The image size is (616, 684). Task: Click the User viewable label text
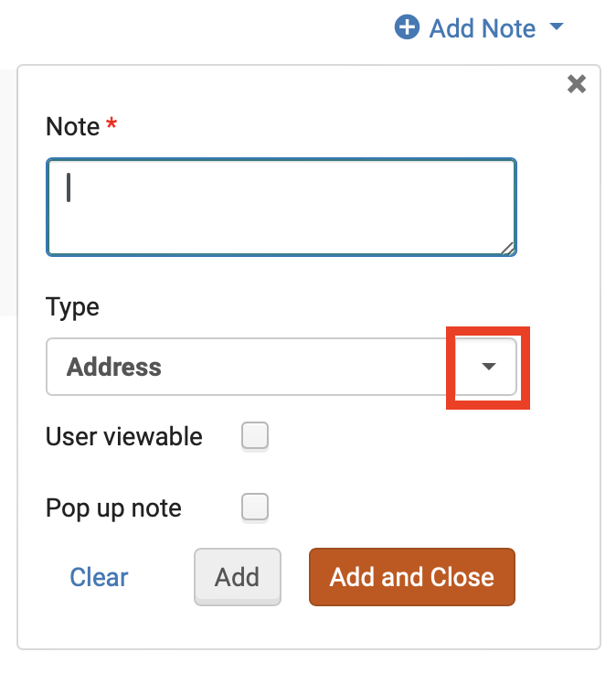(x=124, y=437)
